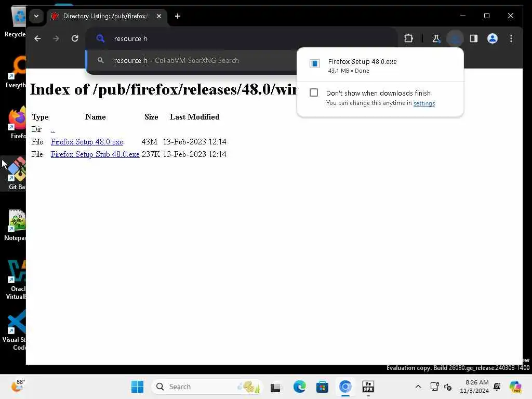The height and width of the screenshot is (399, 532).
Task: Open downloaded Firefox Setup 48.0.exe item
Action: coord(380,65)
